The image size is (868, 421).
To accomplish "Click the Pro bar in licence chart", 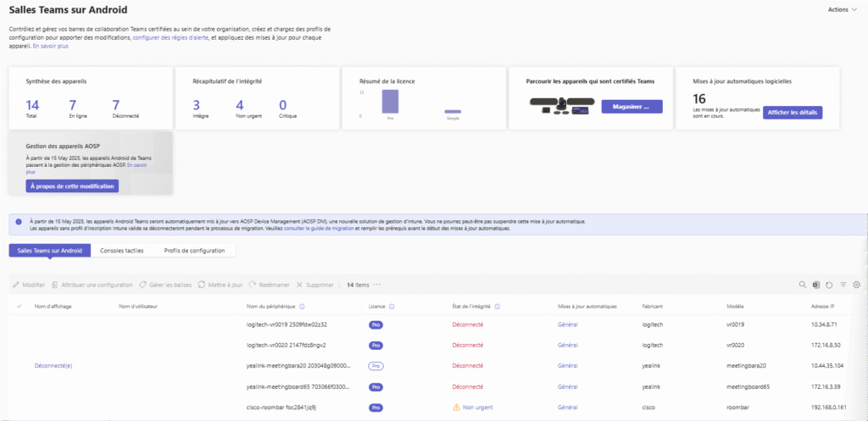I will point(390,102).
